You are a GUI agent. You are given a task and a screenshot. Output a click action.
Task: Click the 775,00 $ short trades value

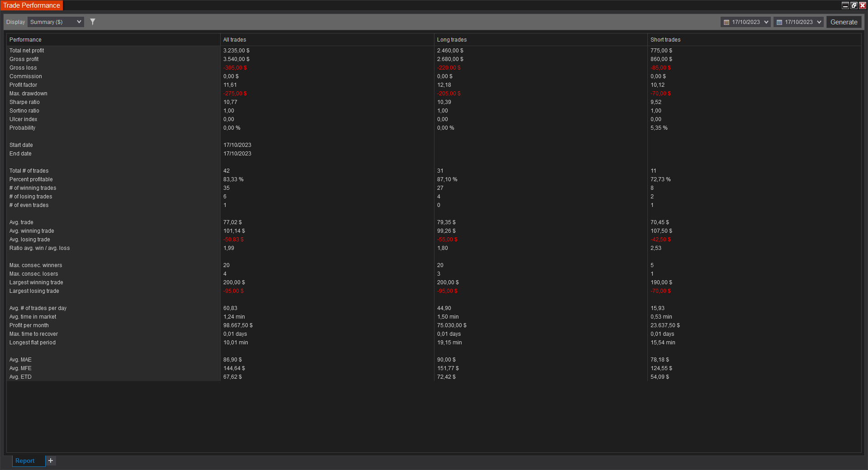coord(661,51)
